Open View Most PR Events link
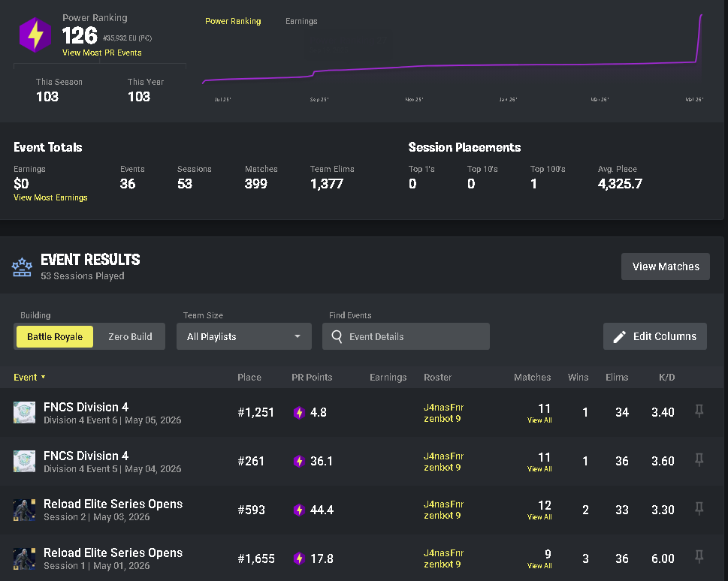The height and width of the screenshot is (581, 728). click(x=101, y=53)
